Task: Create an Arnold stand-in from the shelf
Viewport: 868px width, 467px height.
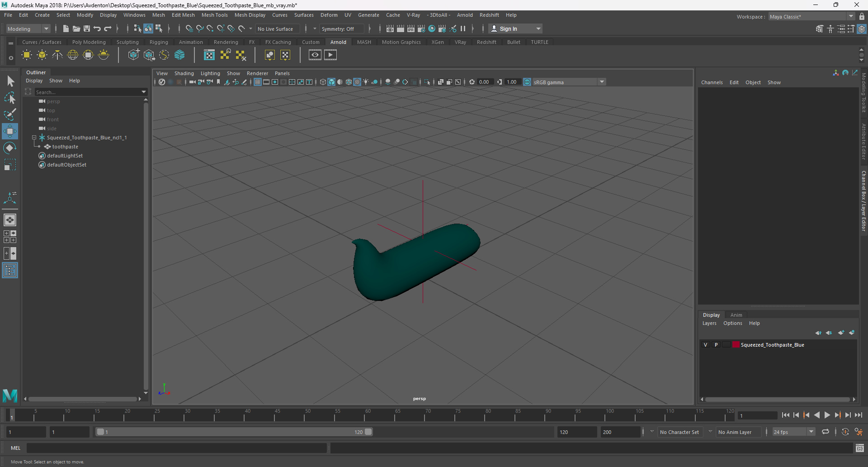Action: 133,55
